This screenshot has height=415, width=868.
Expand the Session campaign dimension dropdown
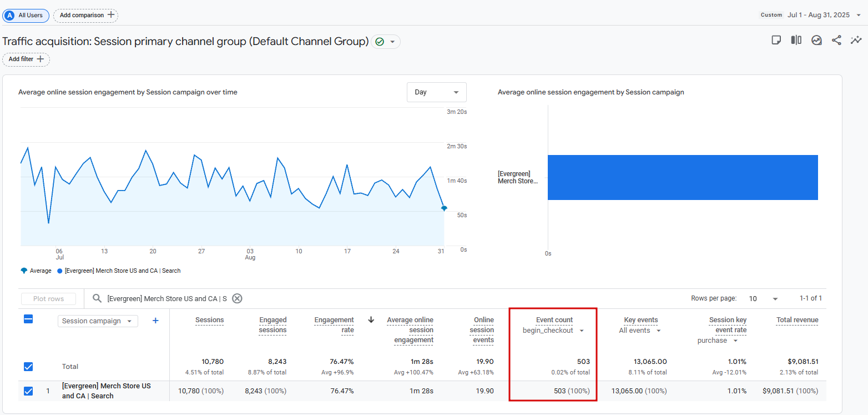(x=98, y=321)
